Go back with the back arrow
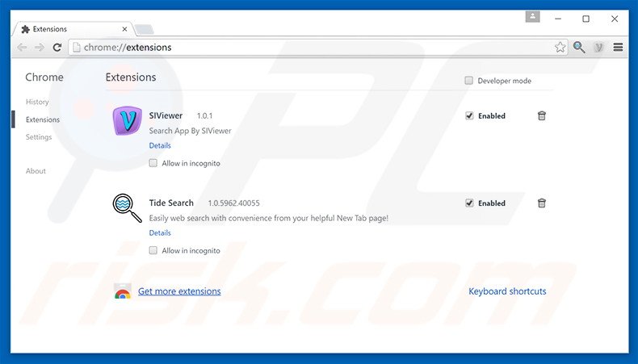The image size is (638, 364). (x=22, y=48)
